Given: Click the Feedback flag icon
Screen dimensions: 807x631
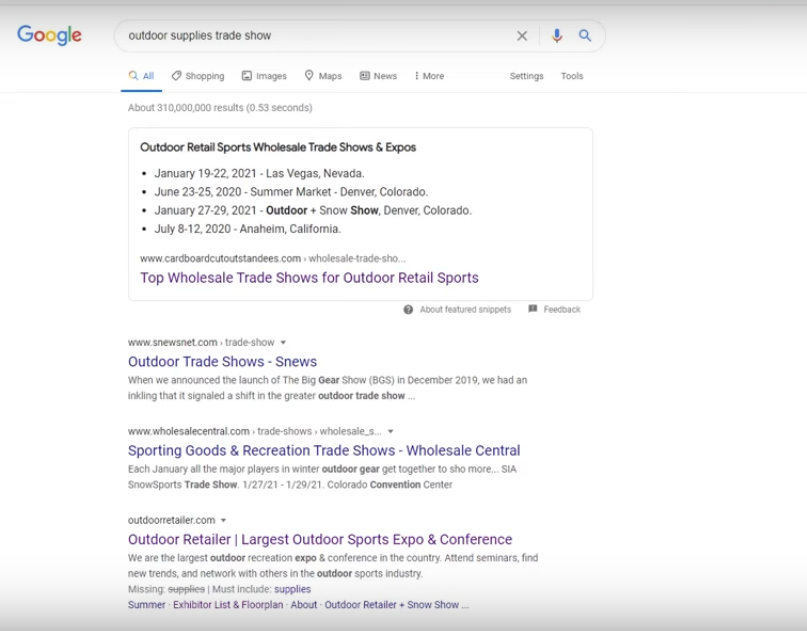Looking at the screenshot, I should point(533,310).
